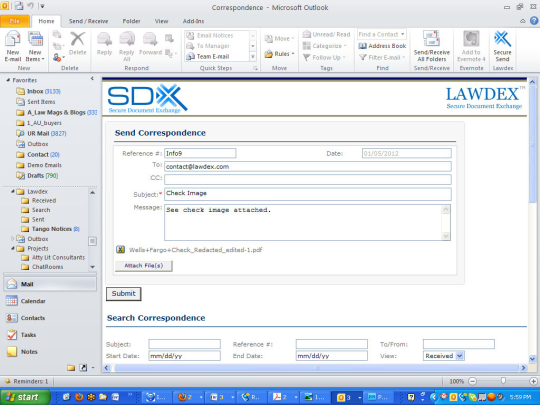The image size is (540, 405).
Task: Click the Attach File(s) button
Action: (x=144, y=266)
